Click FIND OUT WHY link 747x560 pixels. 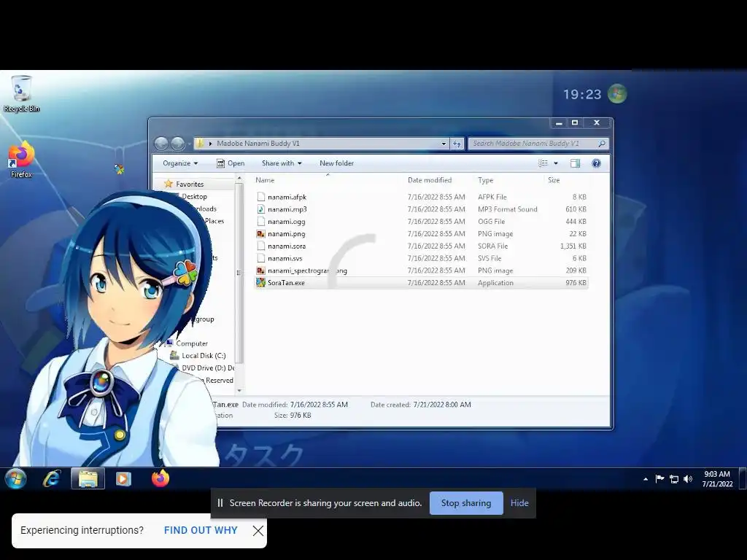pyautogui.click(x=201, y=531)
